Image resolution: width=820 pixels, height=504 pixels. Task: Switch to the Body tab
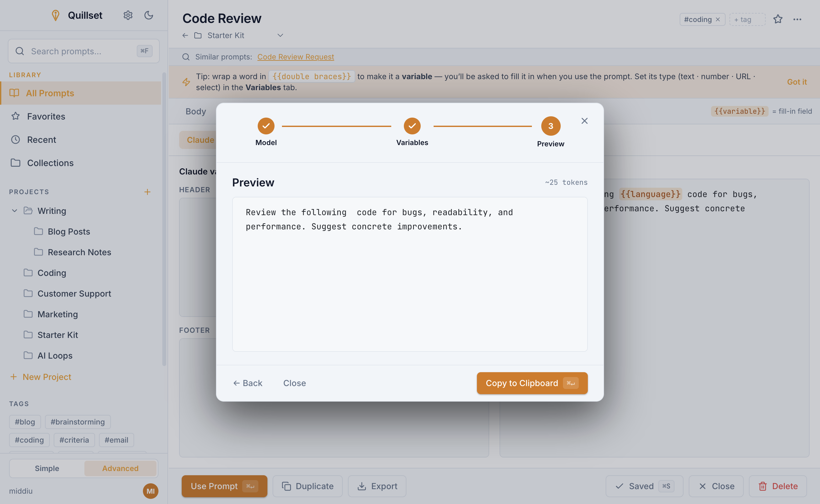point(196,111)
